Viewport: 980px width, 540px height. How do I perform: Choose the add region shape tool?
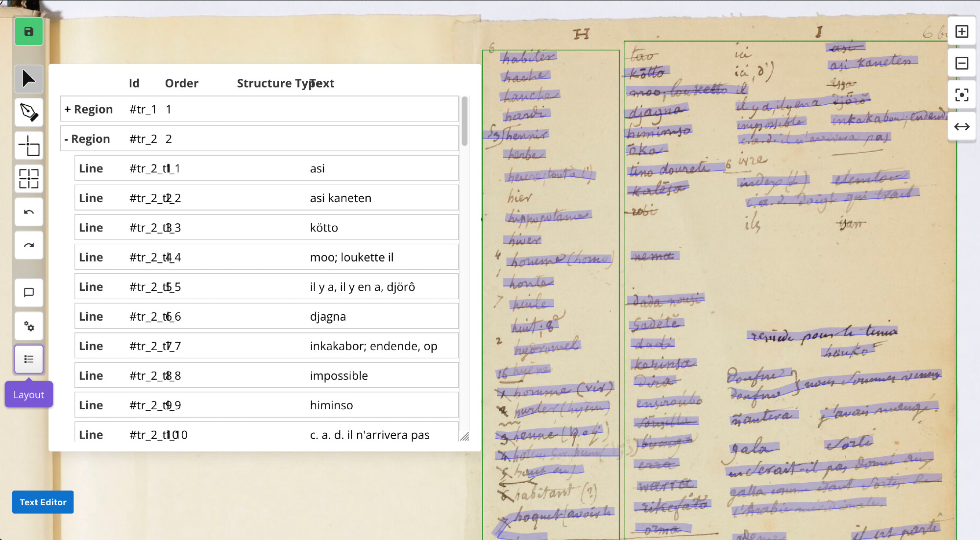pyautogui.click(x=29, y=145)
